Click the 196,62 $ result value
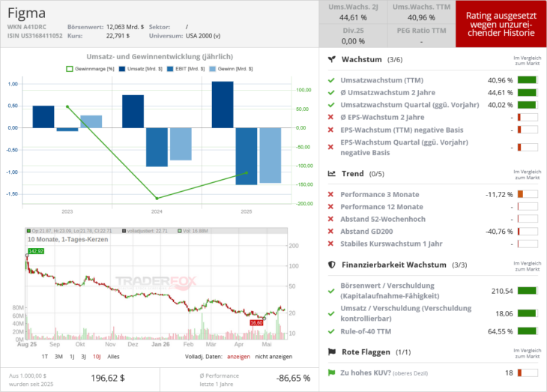The image size is (547, 392). [108, 378]
